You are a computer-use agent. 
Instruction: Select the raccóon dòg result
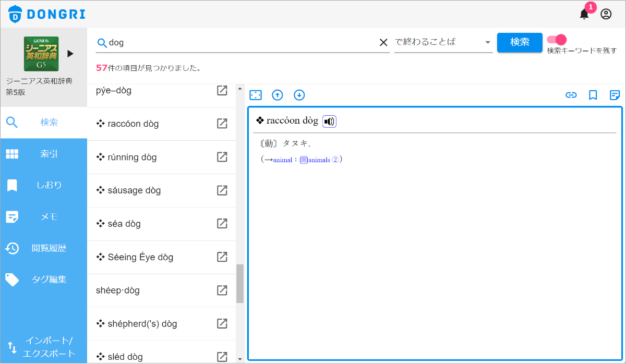tap(127, 124)
